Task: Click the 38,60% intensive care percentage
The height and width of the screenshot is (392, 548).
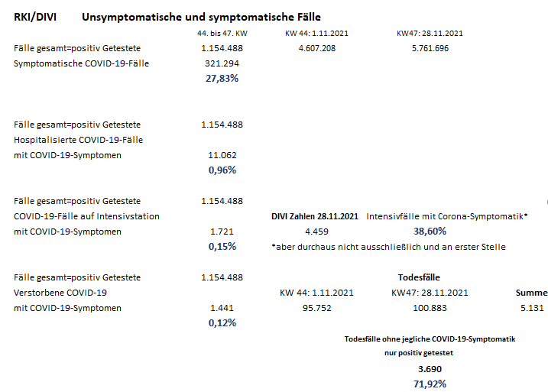Action: (x=430, y=231)
